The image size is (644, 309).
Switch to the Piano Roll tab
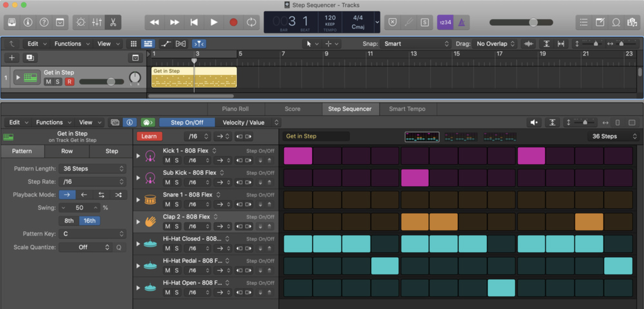pyautogui.click(x=235, y=109)
